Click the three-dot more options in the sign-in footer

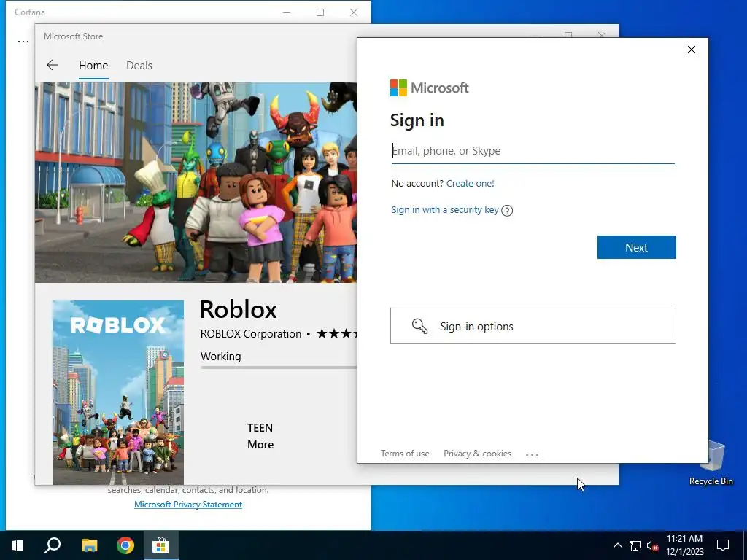pyautogui.click(x=532, y=454)
